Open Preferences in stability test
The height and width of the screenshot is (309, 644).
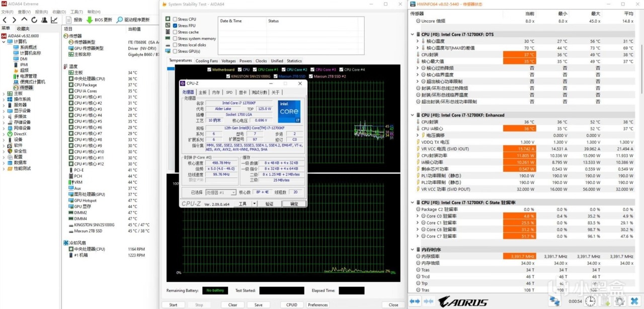coord(318,304)
